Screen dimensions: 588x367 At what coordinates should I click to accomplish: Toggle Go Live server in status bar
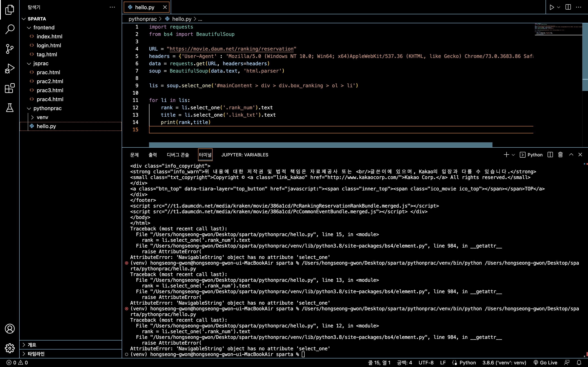point(546,363)
